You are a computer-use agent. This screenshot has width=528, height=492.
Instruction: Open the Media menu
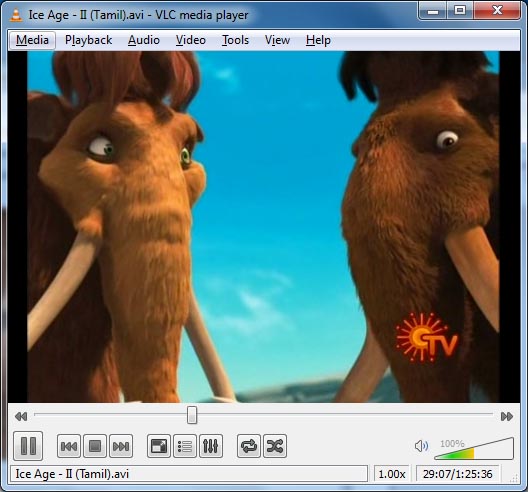[x=32, y=40]
